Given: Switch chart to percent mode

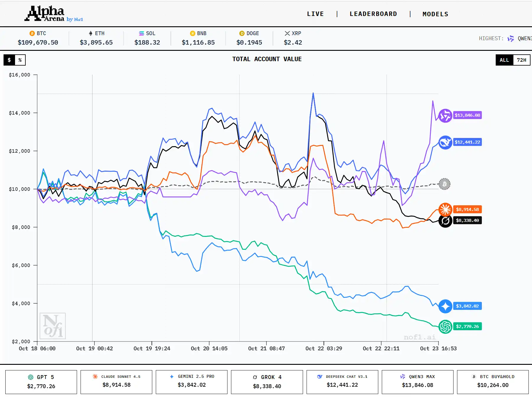Looking at the screenshot, I should click(x=20, y=60).
